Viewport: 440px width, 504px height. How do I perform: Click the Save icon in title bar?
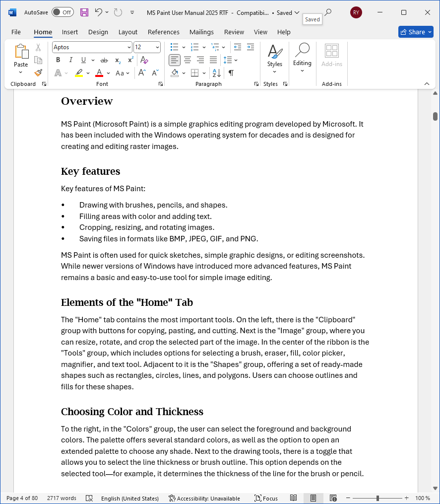pos(84,12)
